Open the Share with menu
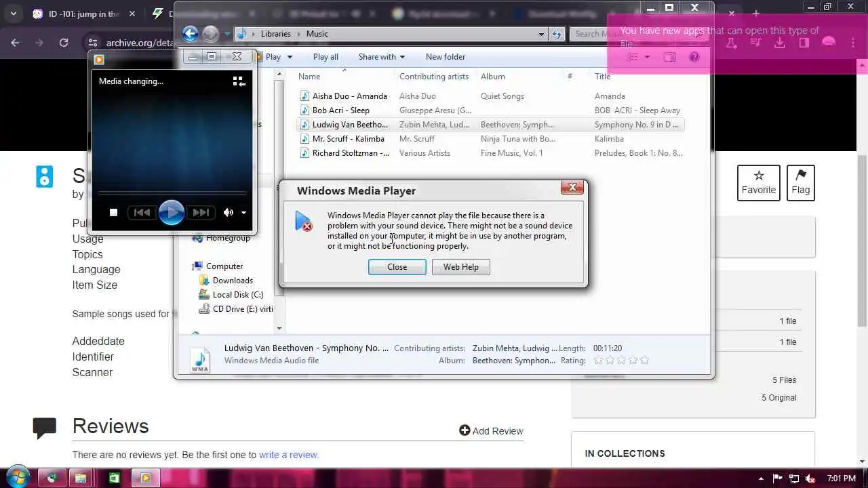Screen dimensions: 868x488 point(382,57)
